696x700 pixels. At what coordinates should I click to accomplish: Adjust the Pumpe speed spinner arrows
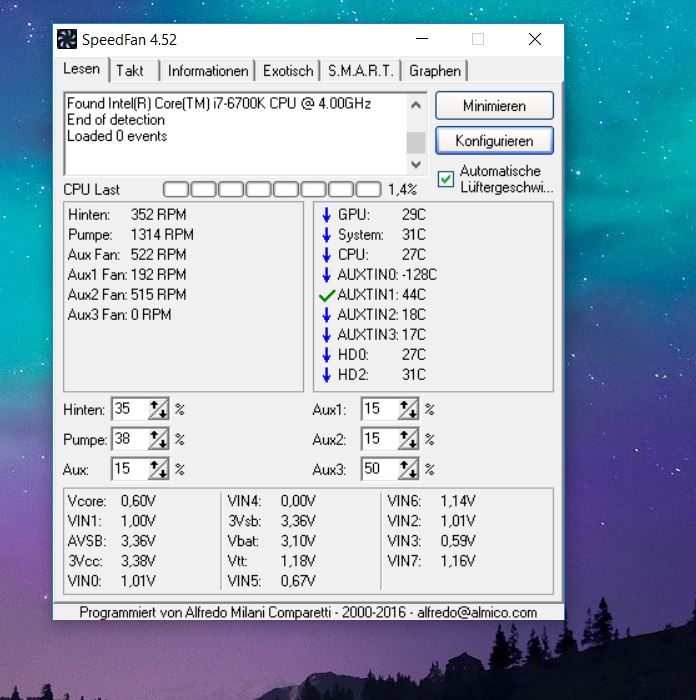pyautogui.click(x=158, y=439)
